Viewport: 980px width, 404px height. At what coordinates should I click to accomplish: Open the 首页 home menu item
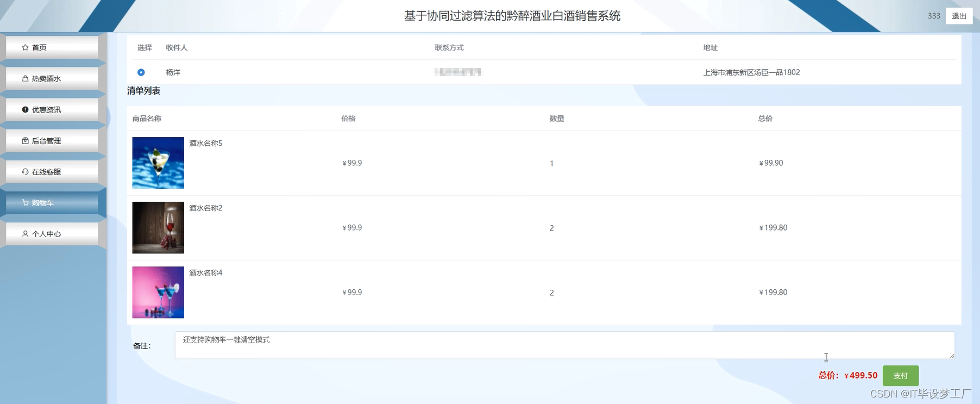(x=52, y=47)
